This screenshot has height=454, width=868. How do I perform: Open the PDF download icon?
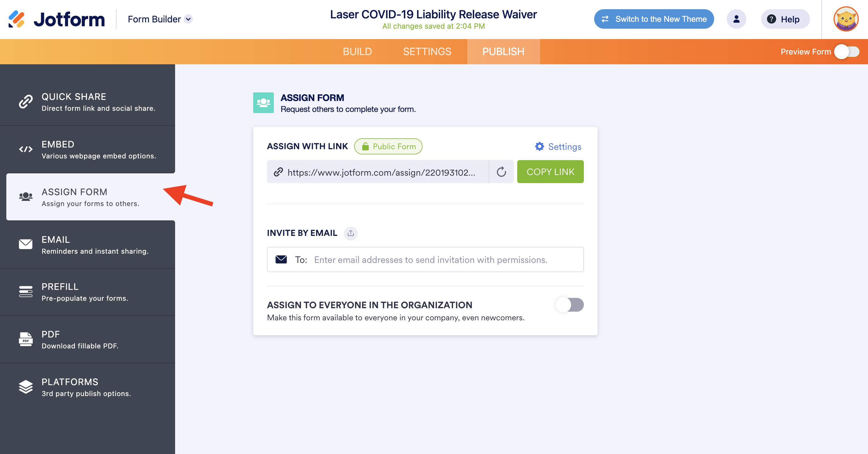pos(26,339)
